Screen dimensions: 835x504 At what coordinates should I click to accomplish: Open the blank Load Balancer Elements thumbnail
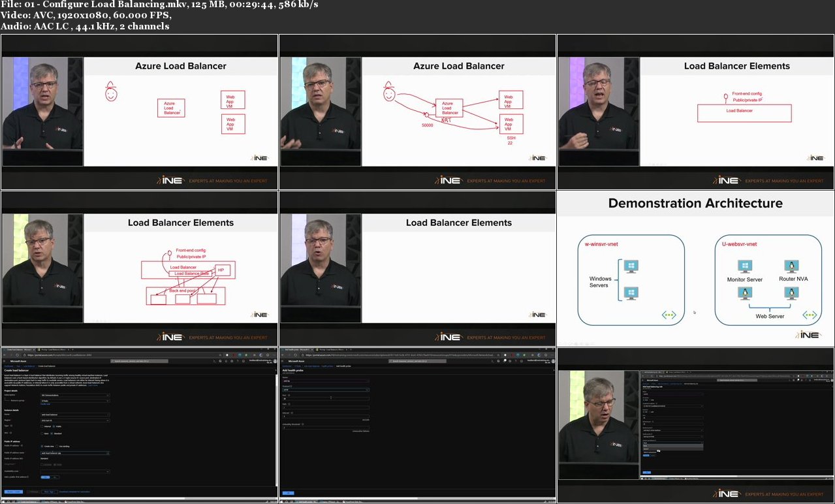pos(417,268)
